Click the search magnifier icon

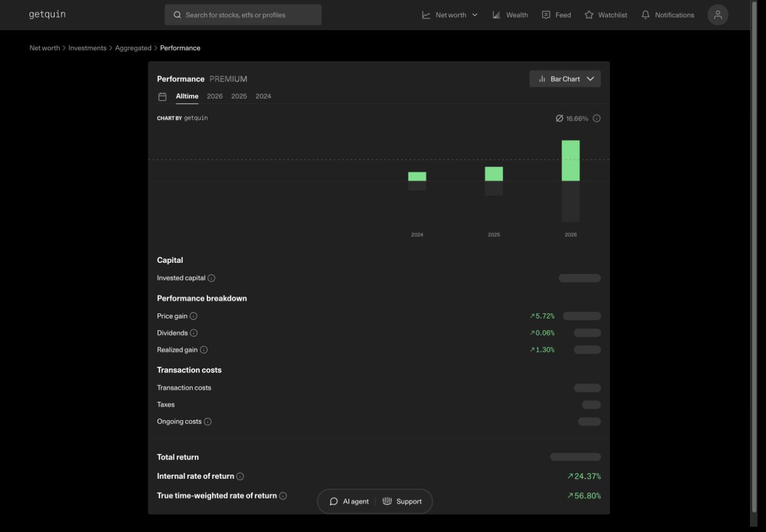[177, 15]
